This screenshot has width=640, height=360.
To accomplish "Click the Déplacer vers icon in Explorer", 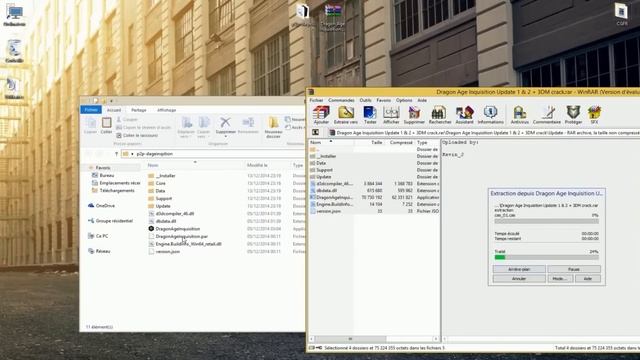I will pos(186,127).
